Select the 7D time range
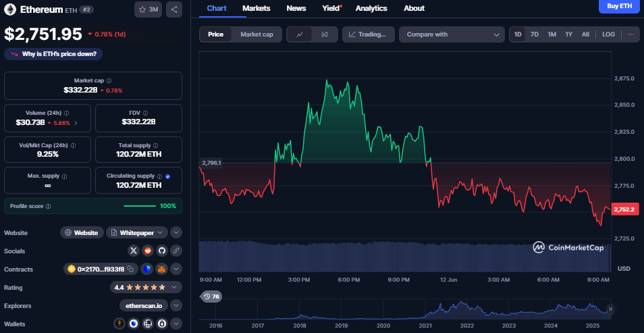This screenshot has width=644, height=333. [535, 34]
